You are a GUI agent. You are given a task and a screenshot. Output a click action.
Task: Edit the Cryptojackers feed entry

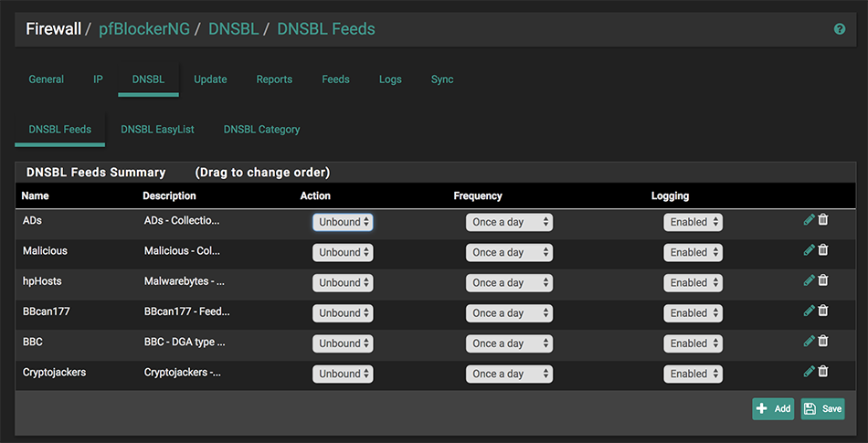click(809, 372)
